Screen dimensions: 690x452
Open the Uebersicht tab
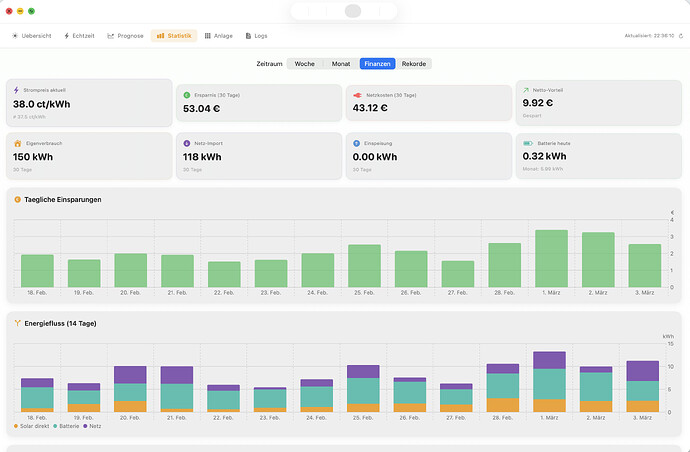pos(32,36)
